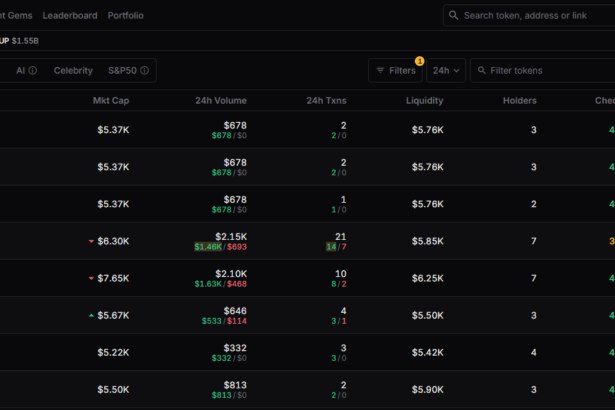The height and width of the screenshot is (410, 615).
Task: Click the $6.25K liquidity value
Action: 428,278
